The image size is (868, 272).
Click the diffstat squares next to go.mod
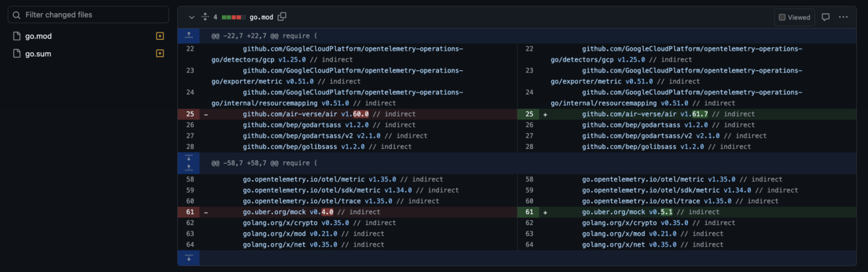coord(233,17)
